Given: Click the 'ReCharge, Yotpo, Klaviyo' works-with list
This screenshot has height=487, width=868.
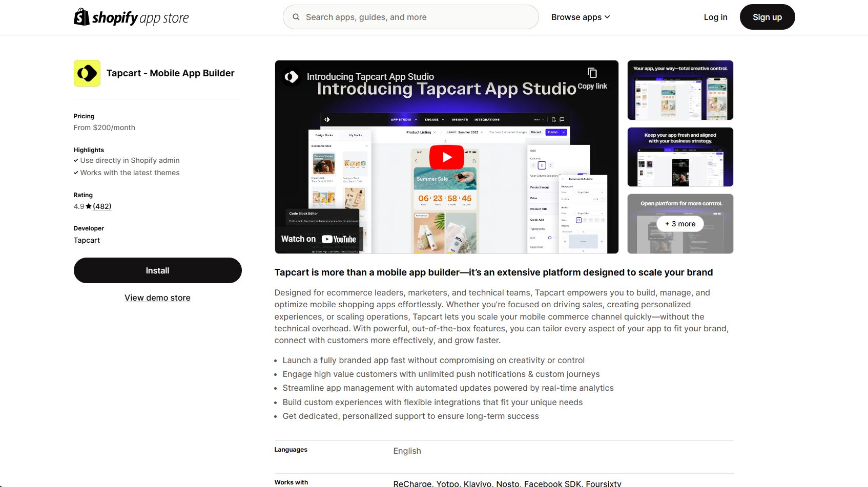Looking at the screenshot, I should tap(507, 483).
